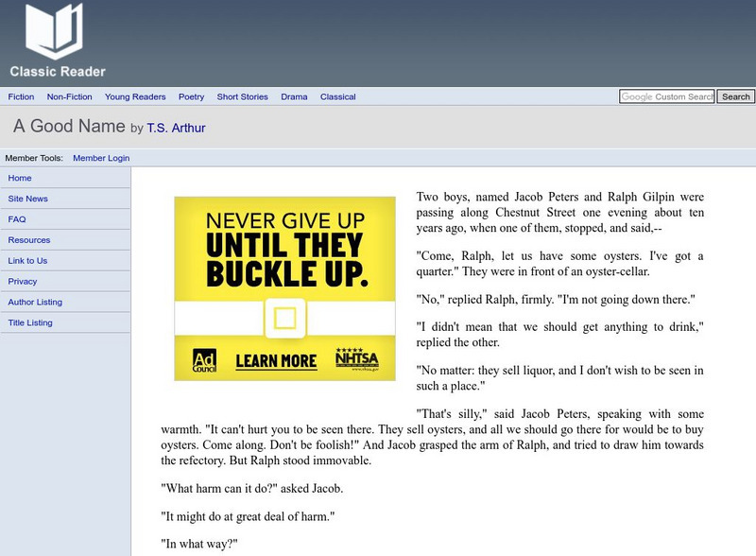Screen dimensions: 756x556
Task: Open the Title Listing
Action: tap(30, 322)
